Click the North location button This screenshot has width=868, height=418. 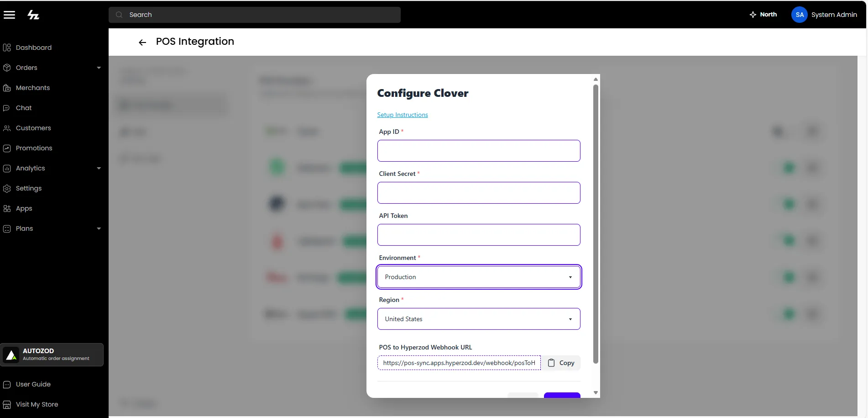coord(763,15)
